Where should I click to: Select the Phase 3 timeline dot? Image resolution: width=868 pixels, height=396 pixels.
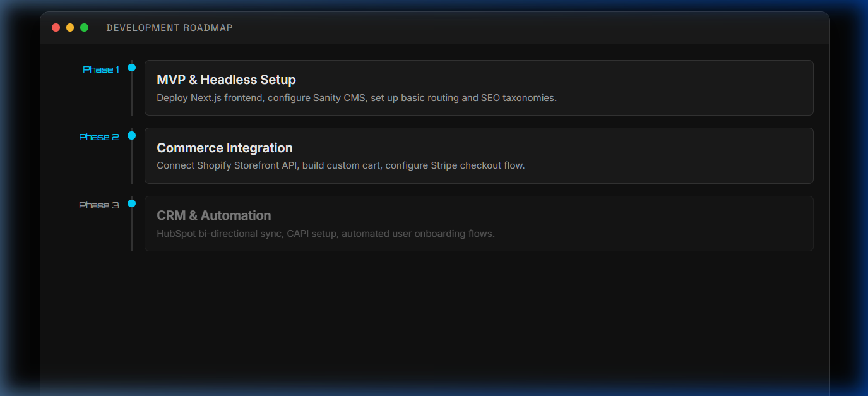[131, 203]
